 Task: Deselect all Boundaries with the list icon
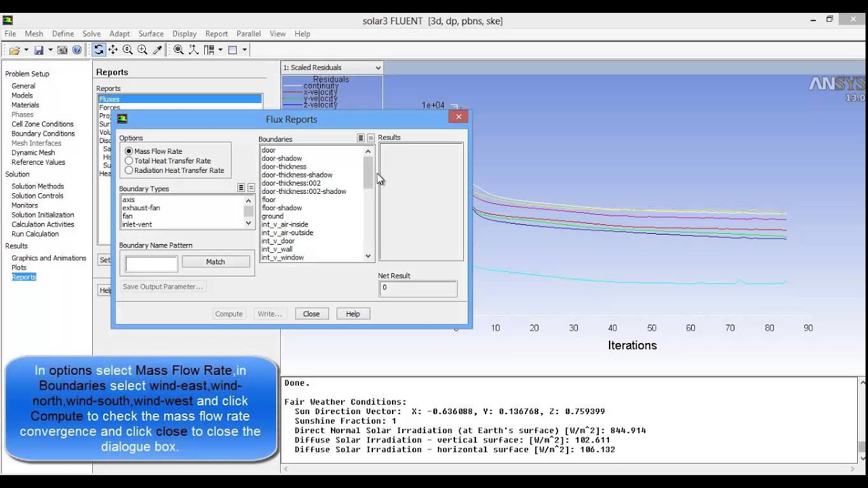click(x=370, y=138)
